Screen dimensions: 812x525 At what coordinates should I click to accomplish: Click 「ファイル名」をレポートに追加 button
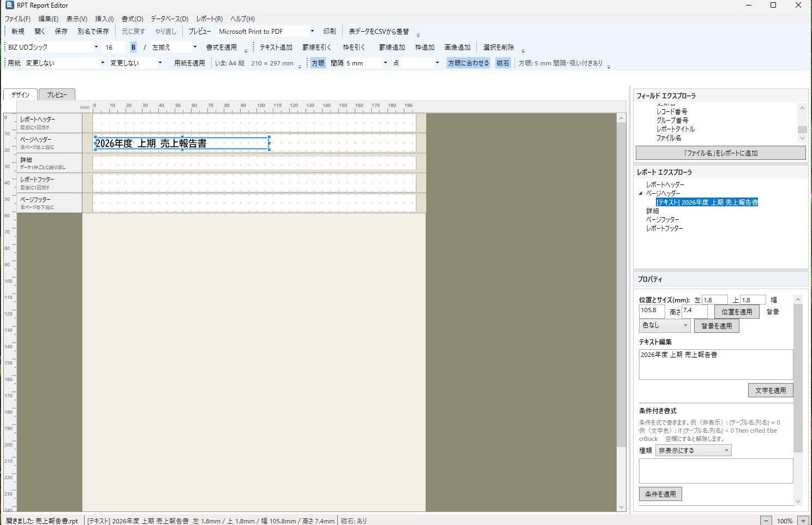tap(720, 153)
